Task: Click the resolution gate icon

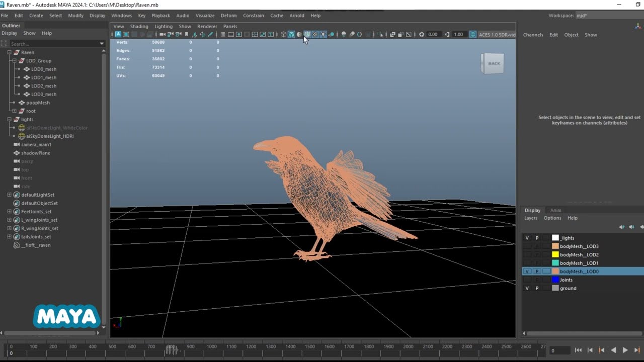Action: [238, 35]
